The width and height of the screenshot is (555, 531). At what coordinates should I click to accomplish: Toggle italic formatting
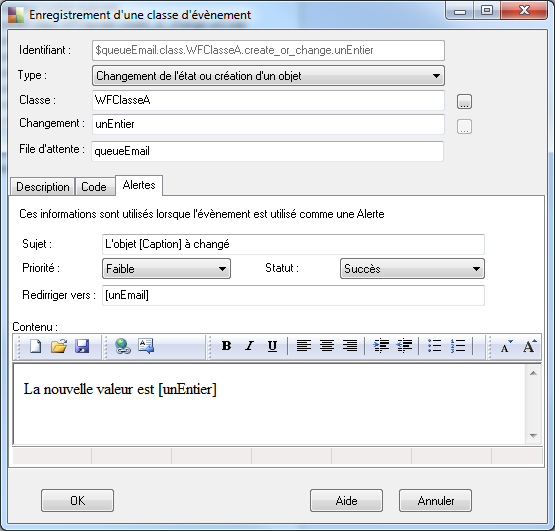[x=250, y=346]
